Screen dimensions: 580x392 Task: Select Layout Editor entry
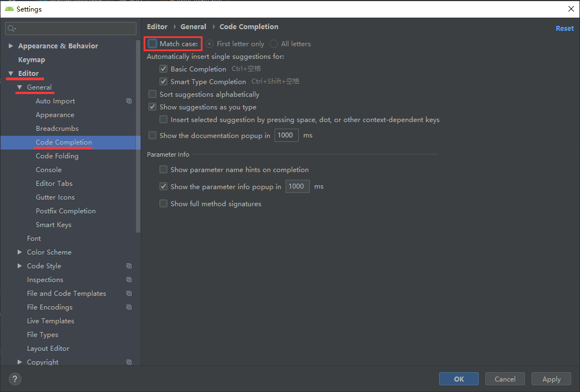(48, 349)
